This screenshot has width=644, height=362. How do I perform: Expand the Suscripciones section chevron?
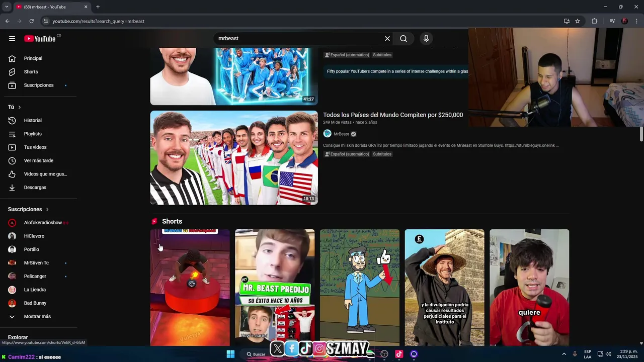click(x=47, y=209)
